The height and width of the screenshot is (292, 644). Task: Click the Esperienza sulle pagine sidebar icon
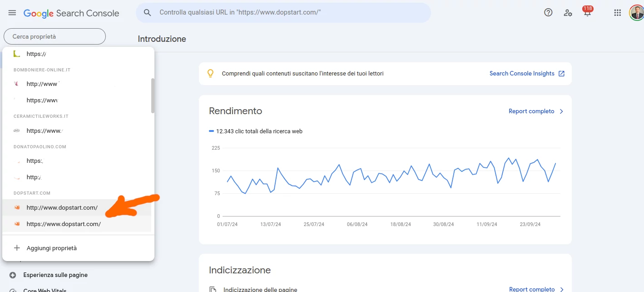point(13,275)
